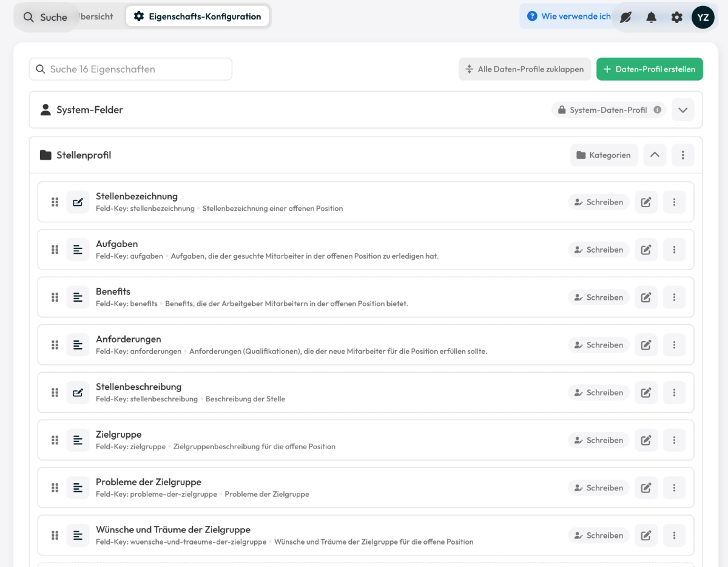This screenshot has height=567, width=728.
Task: Click Feld-Key: zielgruppe text
Action: pyautogui.click(x=130, y=446)
